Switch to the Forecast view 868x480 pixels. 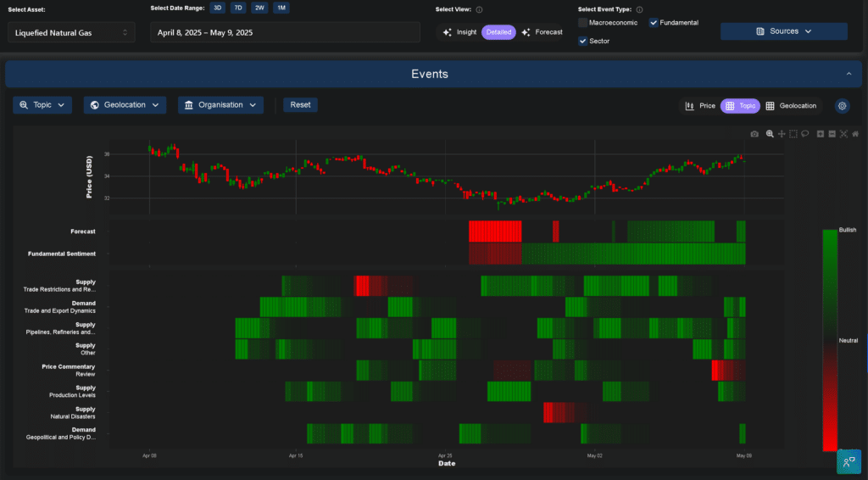542,32
